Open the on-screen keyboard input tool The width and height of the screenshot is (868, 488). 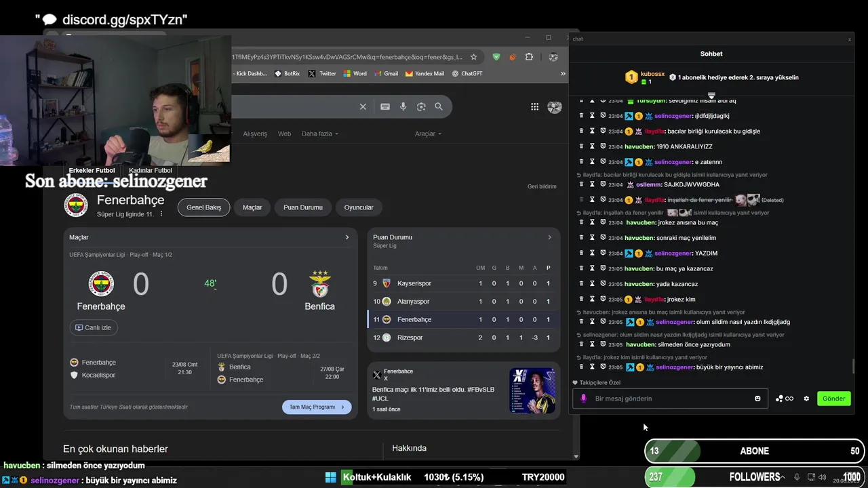(x=385, y=106)
